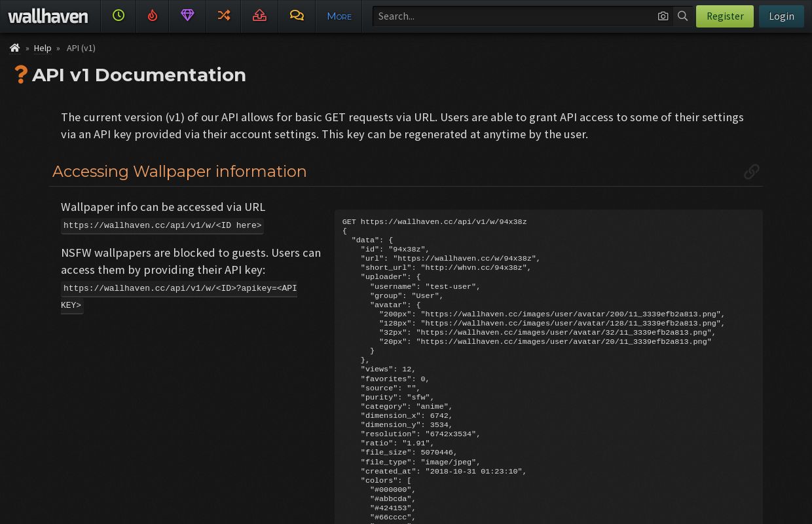
Task: Click the "#424153" color value
Action: 392,508
